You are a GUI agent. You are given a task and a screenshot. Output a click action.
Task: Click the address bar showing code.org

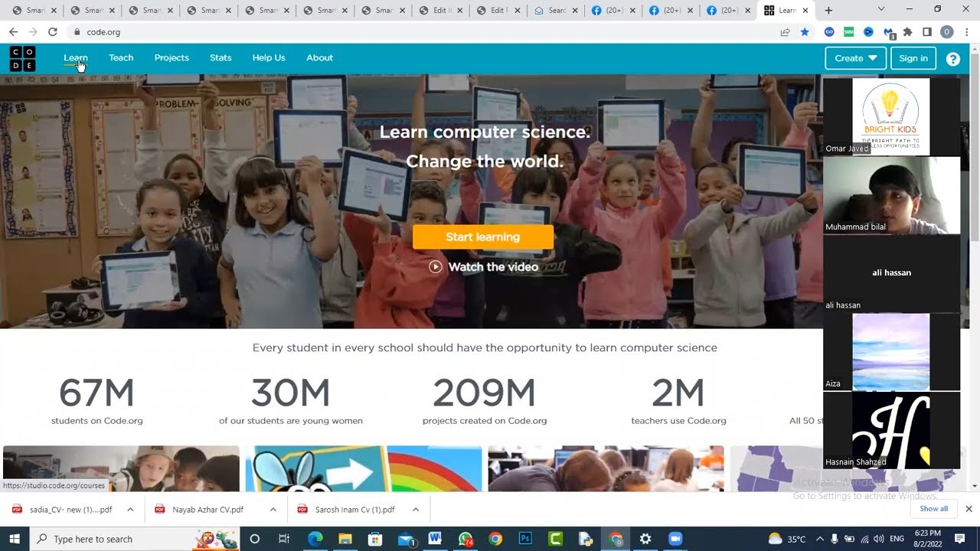point(421,32)
